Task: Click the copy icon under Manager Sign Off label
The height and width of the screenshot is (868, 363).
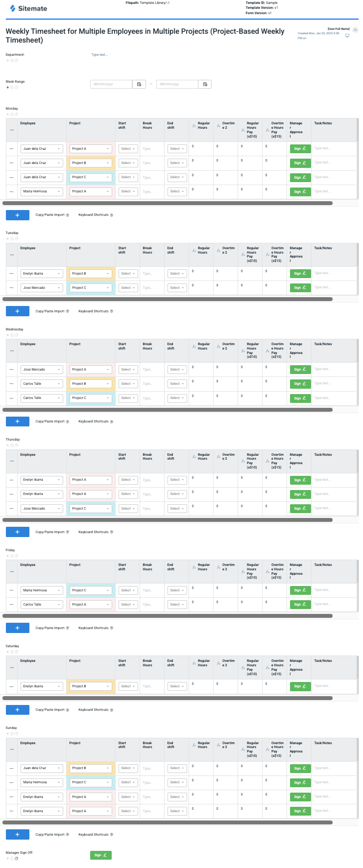Action: coord(16,858)
